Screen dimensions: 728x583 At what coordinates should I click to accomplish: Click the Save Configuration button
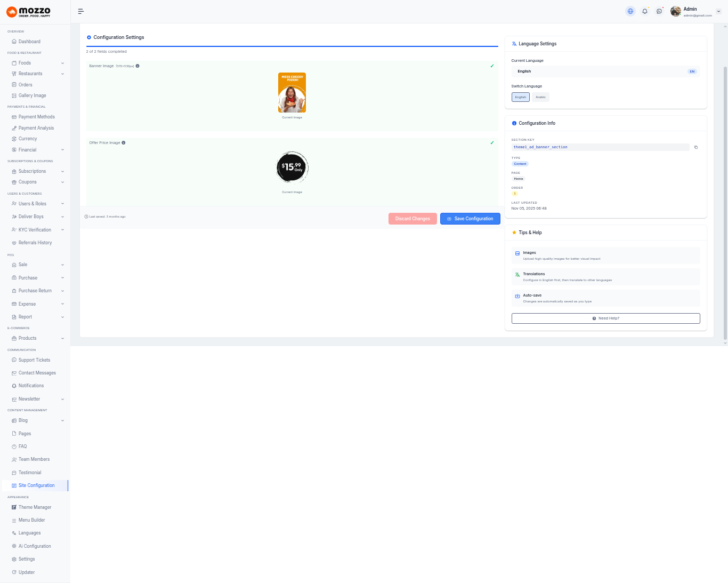click(x=470, y=219)
